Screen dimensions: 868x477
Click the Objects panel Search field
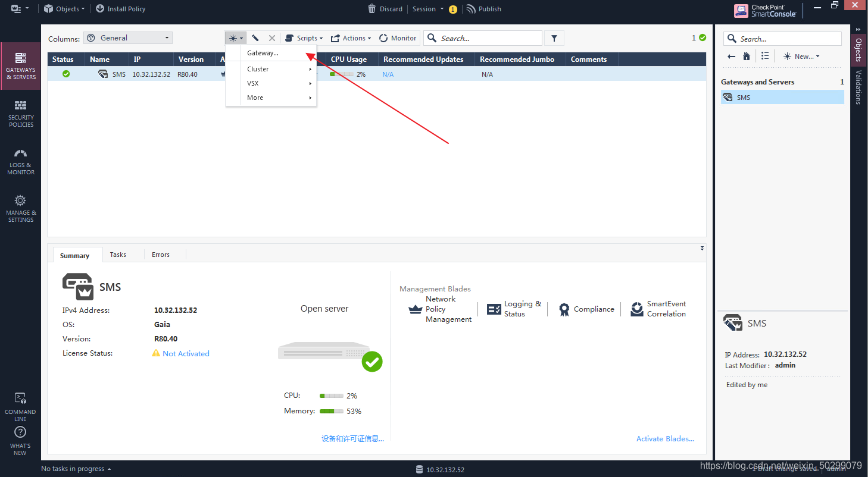pyautogui.click(x=782, y=39)
